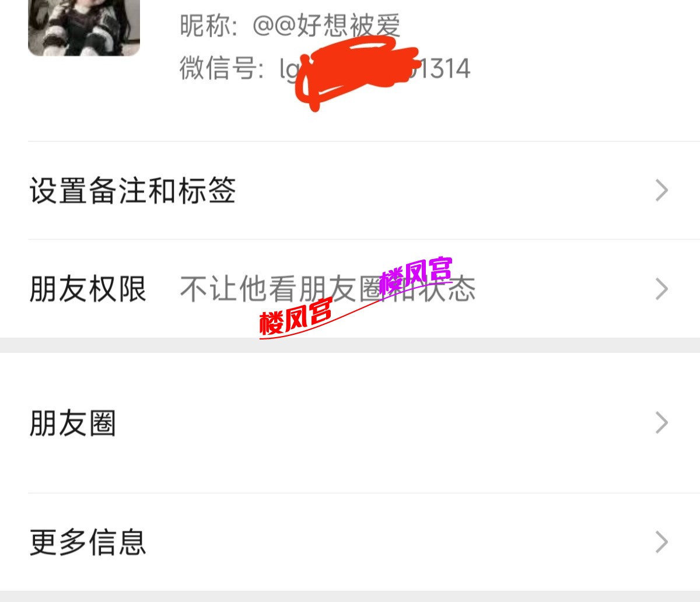Tap the chevron arrow on 朋友权限 row
The width and height of the screenshot is (700, 602).
[661, 289]
